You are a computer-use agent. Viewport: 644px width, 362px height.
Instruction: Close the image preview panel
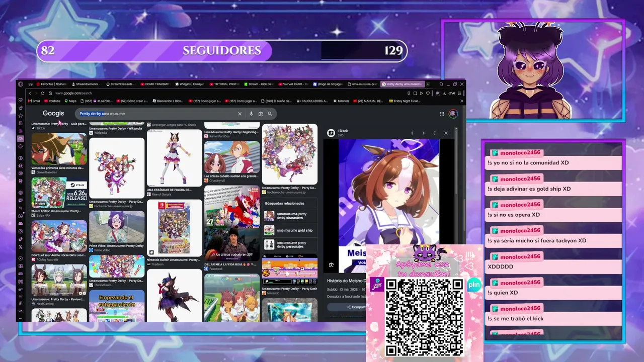click(x=446, y=133)
